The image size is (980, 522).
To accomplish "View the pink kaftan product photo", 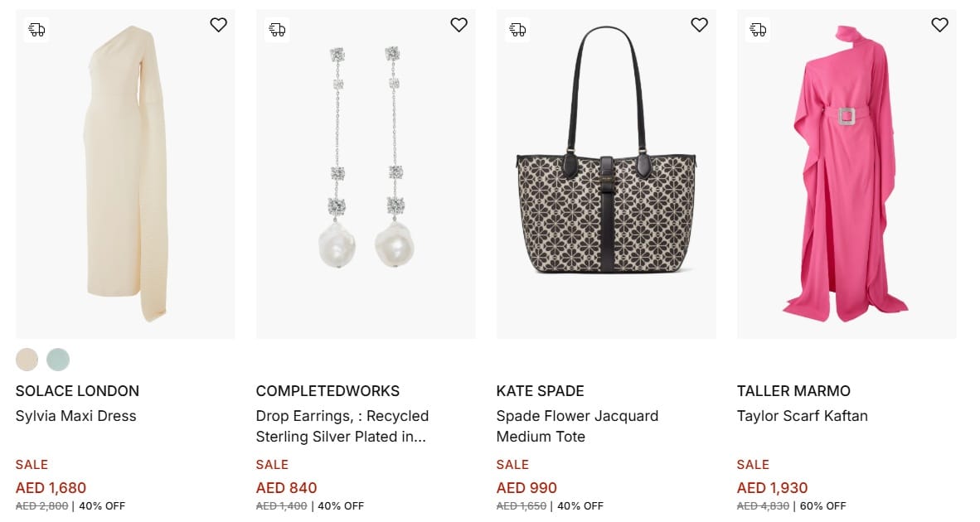I will click(x=847, y=174).
